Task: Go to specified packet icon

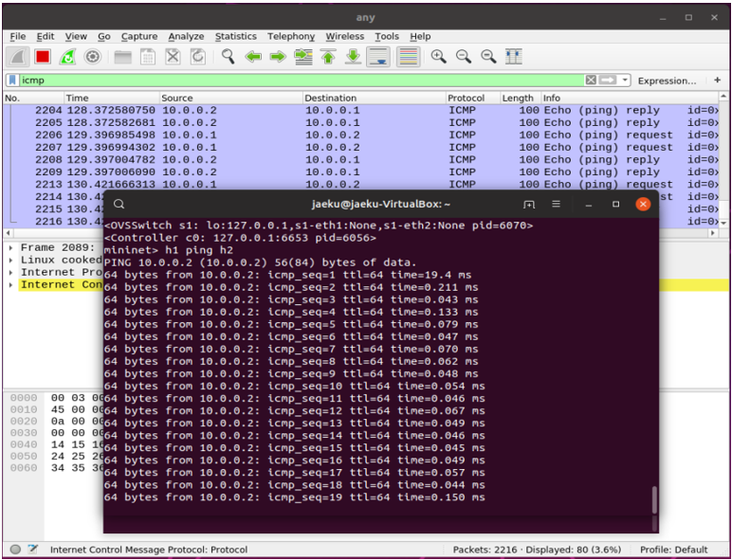Action: (303, 57)
